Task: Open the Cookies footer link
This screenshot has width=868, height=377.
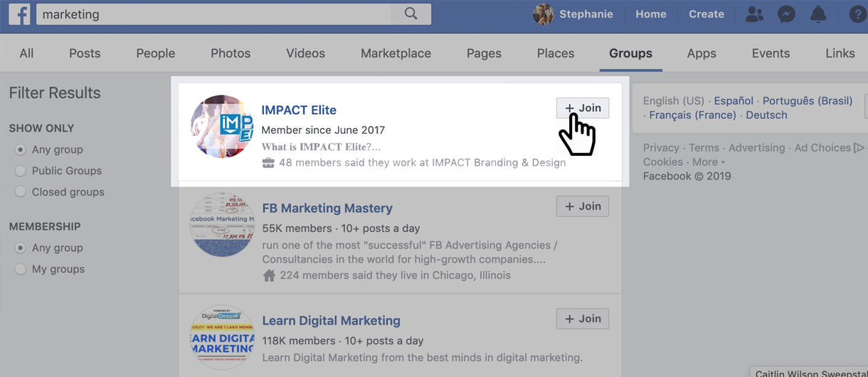Action: coord(662,162)
